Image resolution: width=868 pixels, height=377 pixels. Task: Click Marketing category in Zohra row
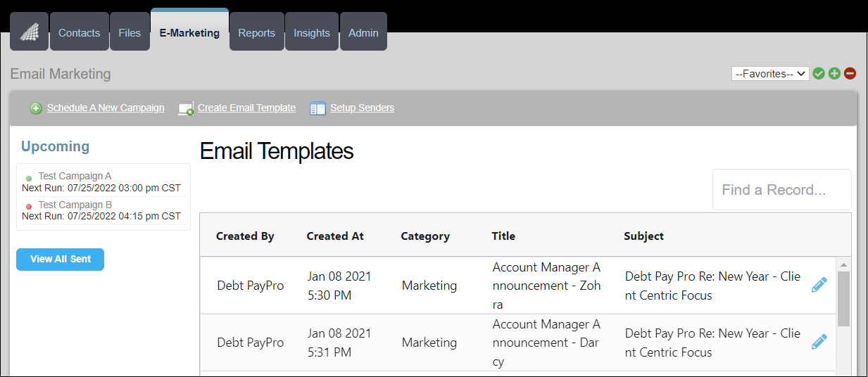(x=429, y=286)
